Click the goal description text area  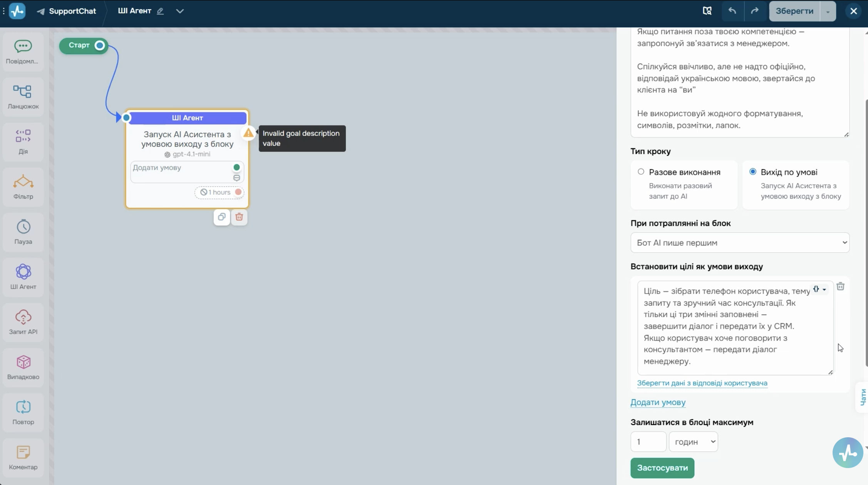tap(735, 328)
